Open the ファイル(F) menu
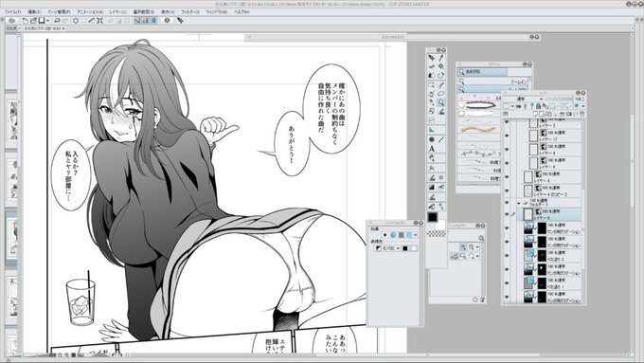 coord(12,12)
